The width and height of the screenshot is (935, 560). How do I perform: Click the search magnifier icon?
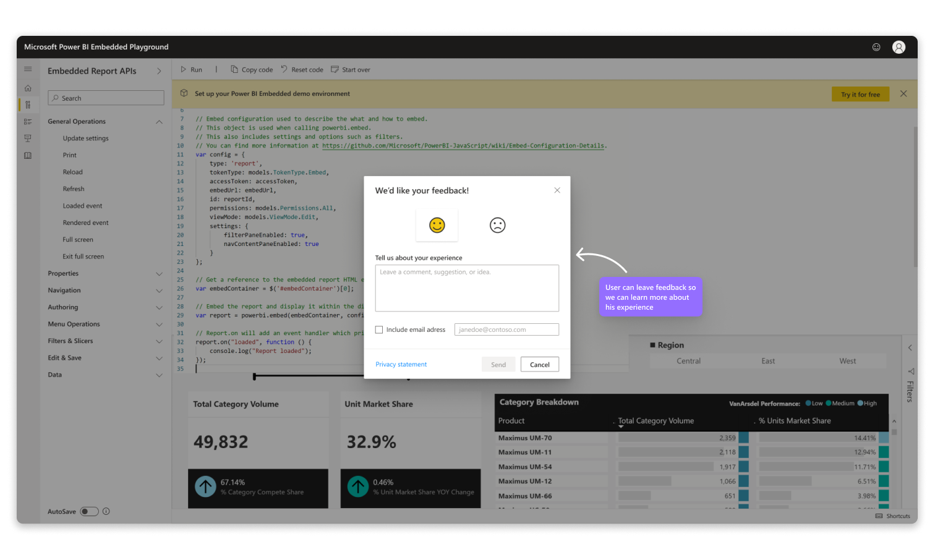point(56,98)
